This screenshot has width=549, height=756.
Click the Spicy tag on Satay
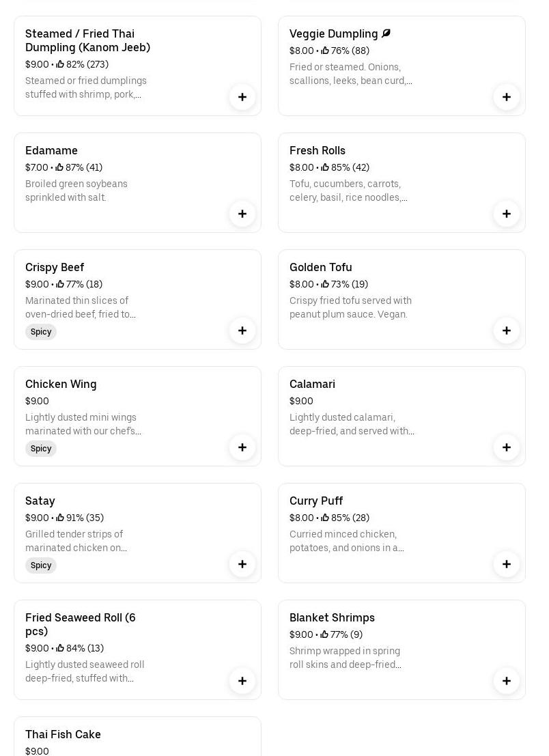pos(41,565)
